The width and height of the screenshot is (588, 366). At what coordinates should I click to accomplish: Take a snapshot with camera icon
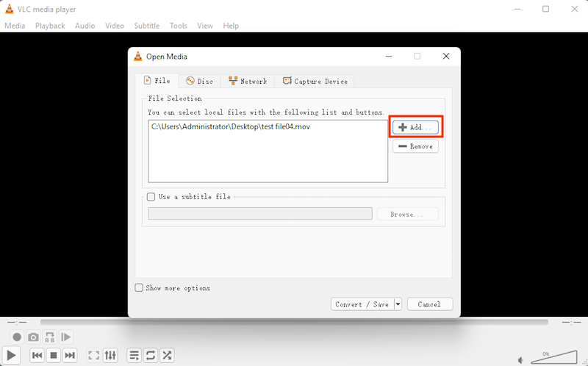click(33, 337)
